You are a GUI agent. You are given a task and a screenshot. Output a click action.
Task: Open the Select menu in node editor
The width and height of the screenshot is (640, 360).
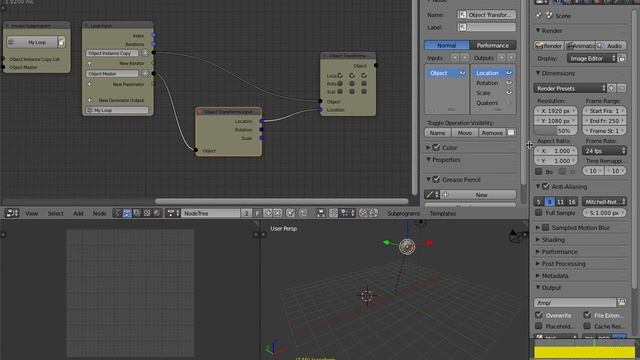tap(56, 213)
